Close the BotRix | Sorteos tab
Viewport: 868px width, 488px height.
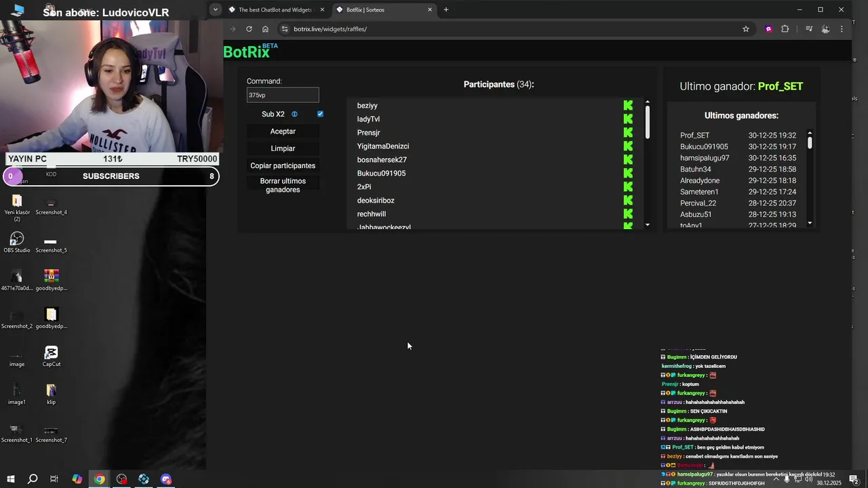430,9
